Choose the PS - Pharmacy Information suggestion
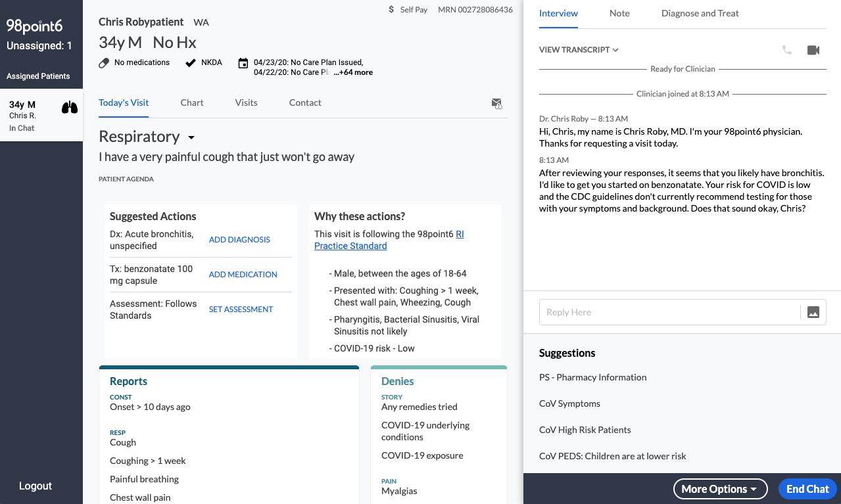This screenshot has height=504, width=841. (593, 377)
